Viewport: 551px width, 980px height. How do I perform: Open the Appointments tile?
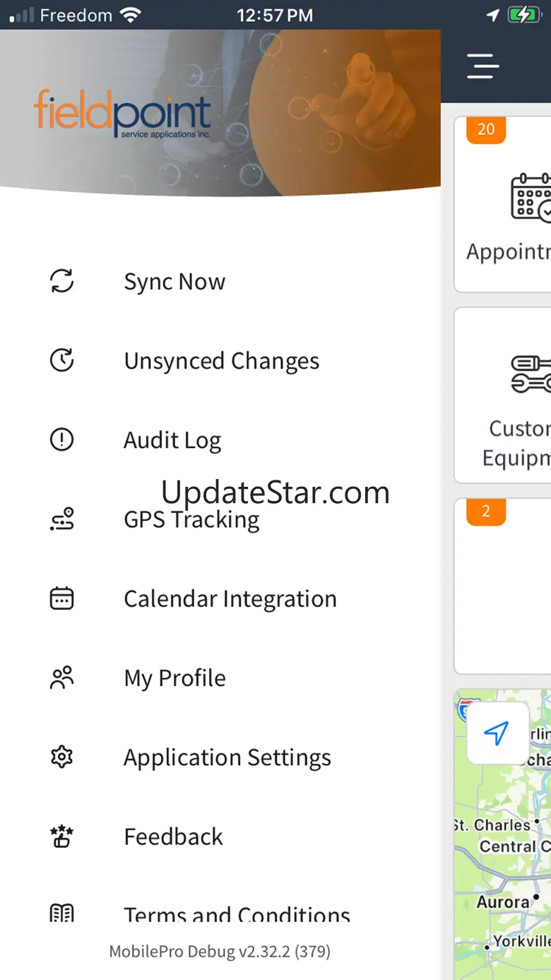504,205
